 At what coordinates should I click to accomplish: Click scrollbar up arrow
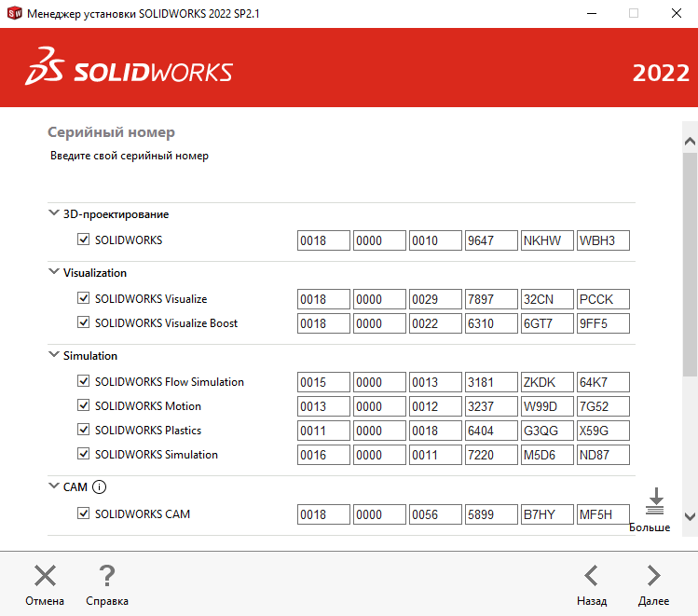tap(690, 142)
